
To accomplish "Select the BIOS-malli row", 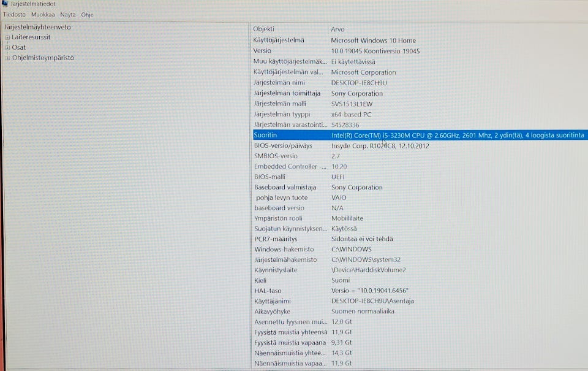I will point(269,177).
